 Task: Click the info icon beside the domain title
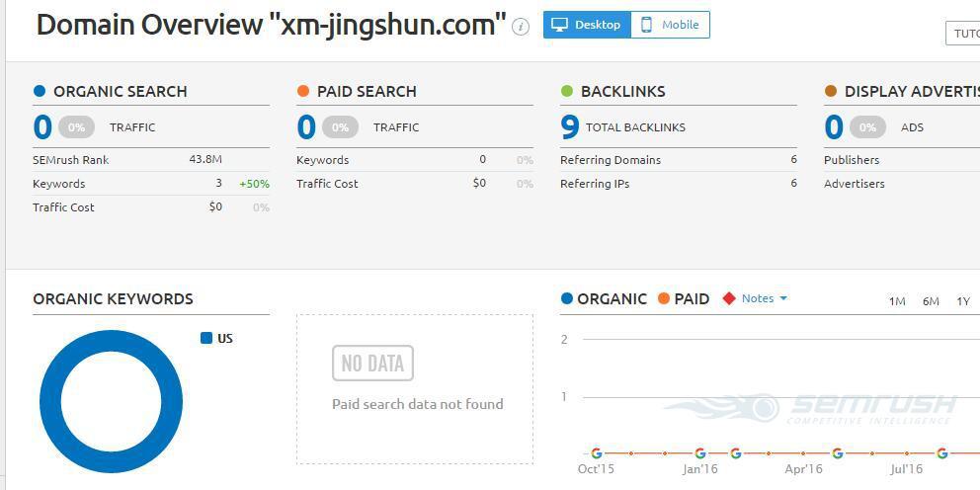[520, 27]
